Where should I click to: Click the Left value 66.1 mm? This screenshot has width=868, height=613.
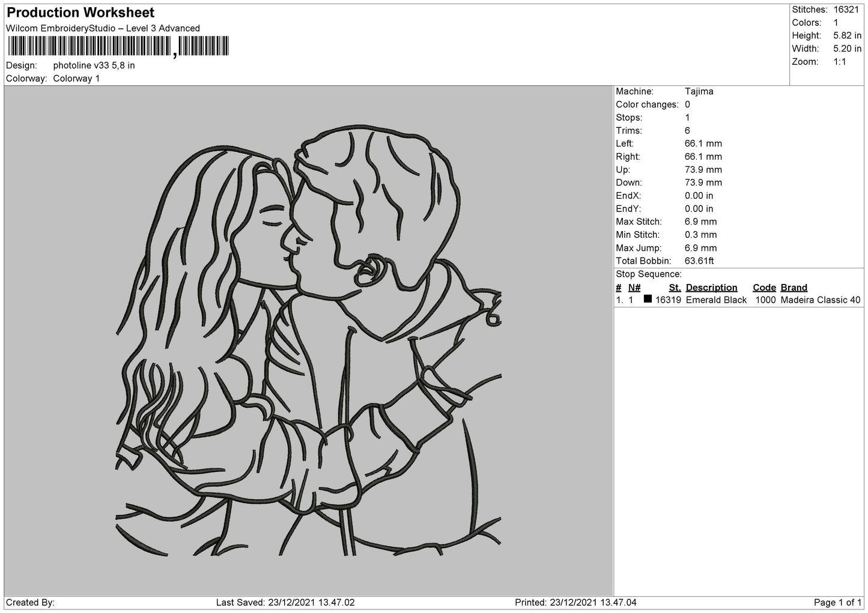coord(703,143)
